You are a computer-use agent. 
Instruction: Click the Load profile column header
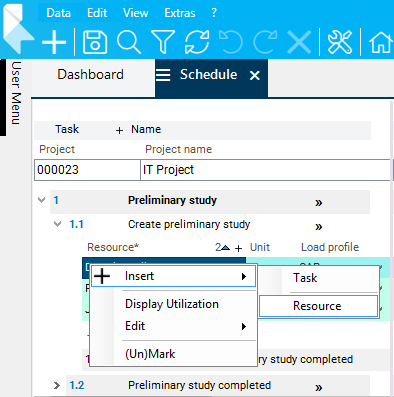point(330,247)
